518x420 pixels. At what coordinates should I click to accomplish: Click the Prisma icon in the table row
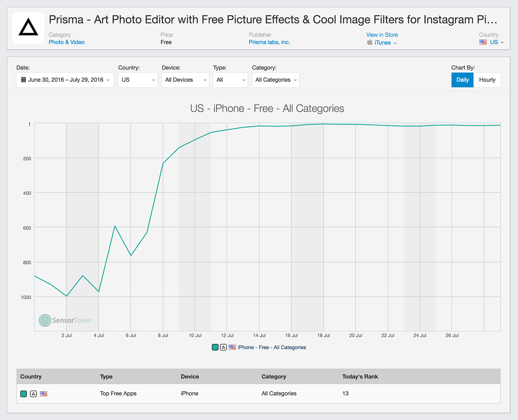[x=33, y=394]
